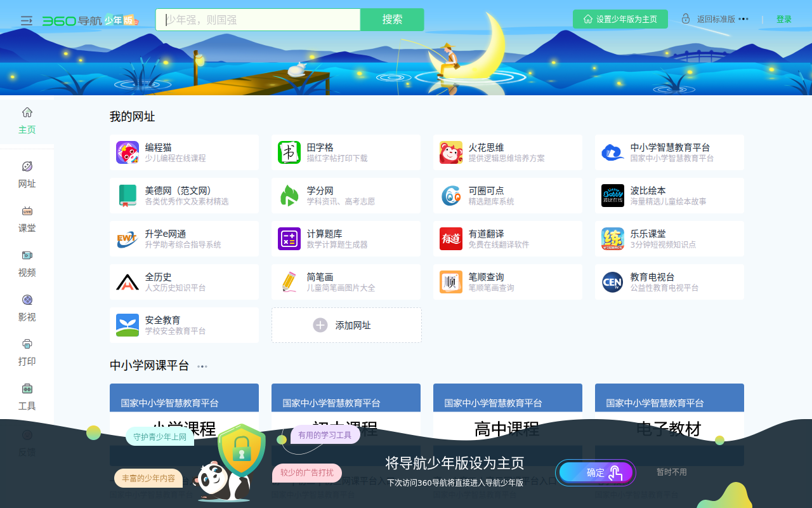
Task: Dismiss the banner via 暂时不用
Action: click(x=671, y=472)
